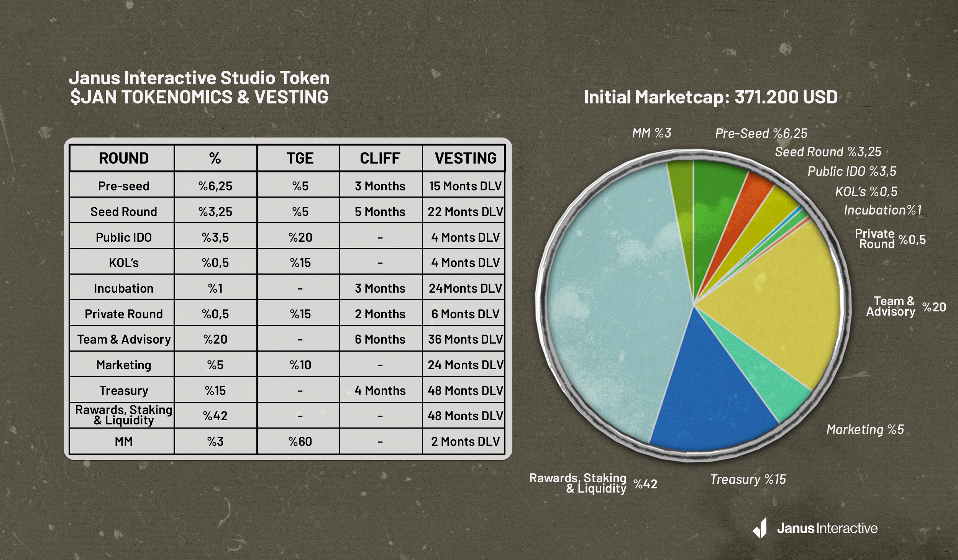Select the ROUND column header
This screenshot has width=958, height=560.
[122, 158]
